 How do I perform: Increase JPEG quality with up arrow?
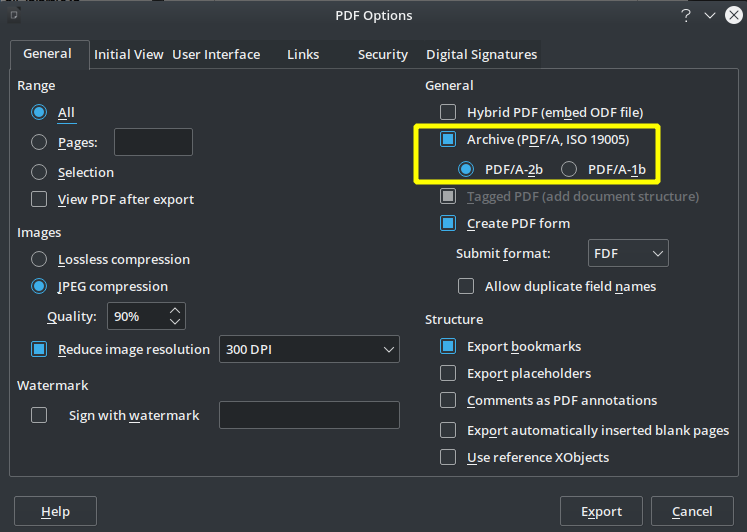click(176, 310)
